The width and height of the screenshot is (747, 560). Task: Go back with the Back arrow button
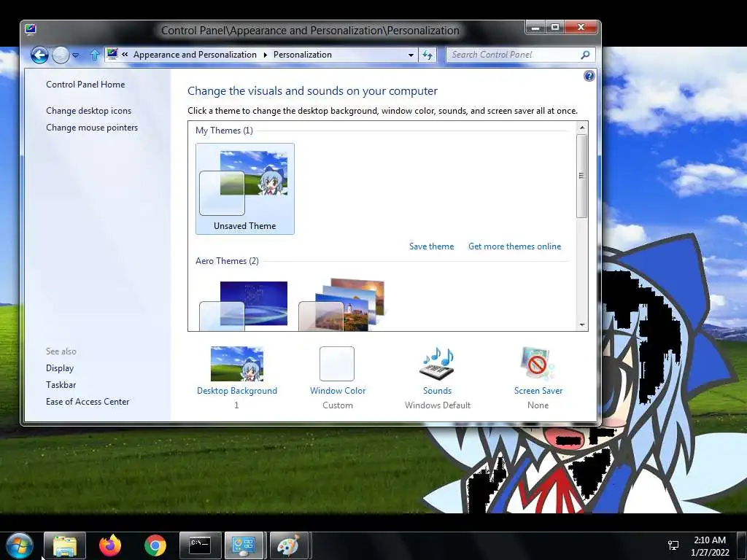tap(39, 55)
